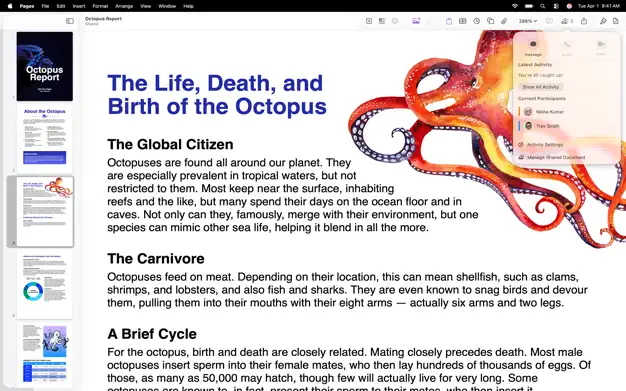626x391 pixels.
Task: Click A Brief Cycle heading
Action: click(152, 334)
